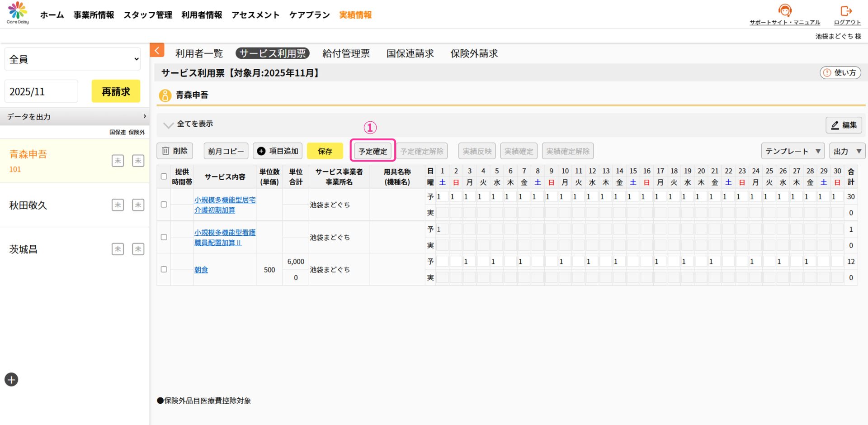The image size is (868, 425).
Task: Click the logout icon
Action: coord(846,11)
